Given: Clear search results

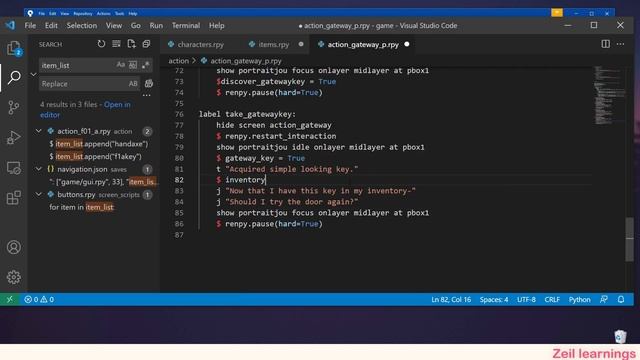Looking at the screenshot, I should click(116, 44).
